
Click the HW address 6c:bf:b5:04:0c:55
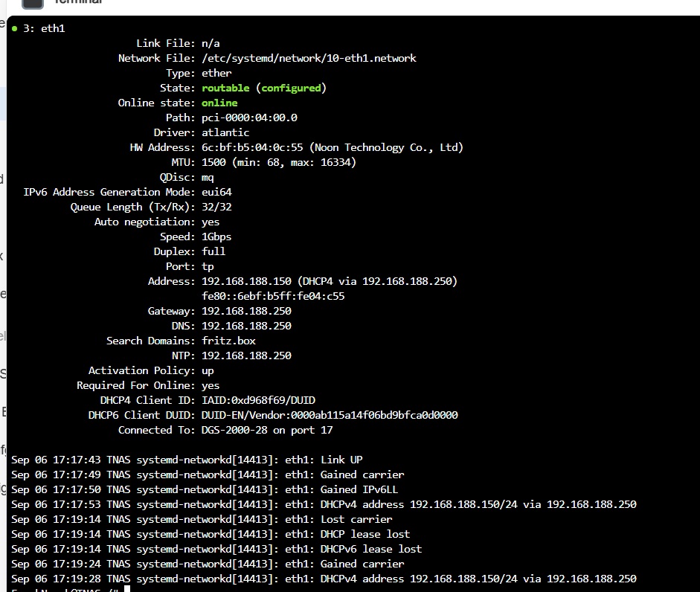coord(252,148)
